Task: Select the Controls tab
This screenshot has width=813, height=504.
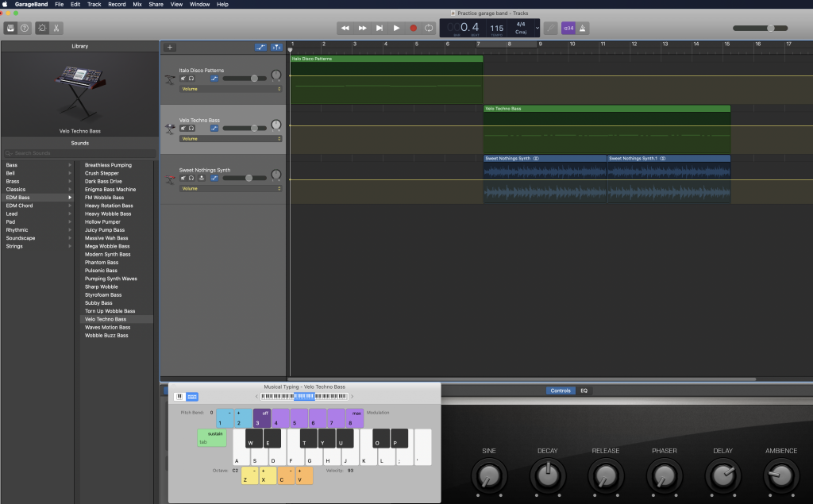Action: tap(561, 391)
